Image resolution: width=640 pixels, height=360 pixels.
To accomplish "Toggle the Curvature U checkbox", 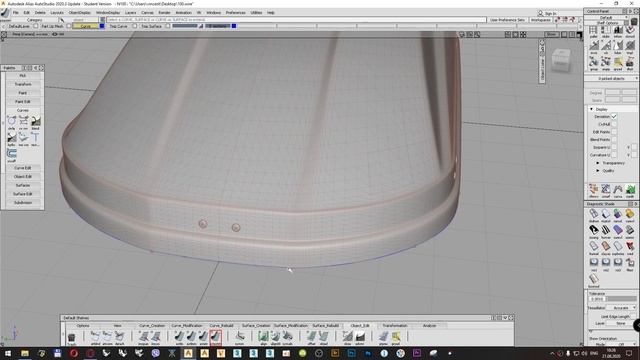I will [x=614, y=155].
